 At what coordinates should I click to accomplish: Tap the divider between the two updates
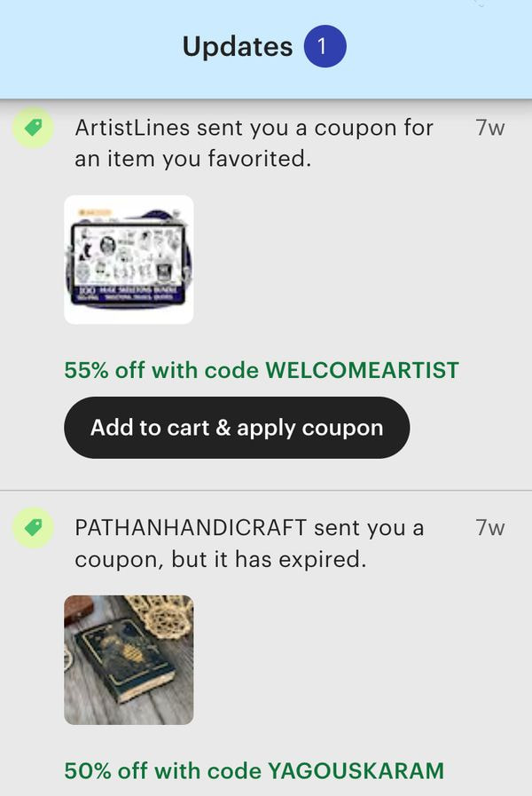coord(266,491)
